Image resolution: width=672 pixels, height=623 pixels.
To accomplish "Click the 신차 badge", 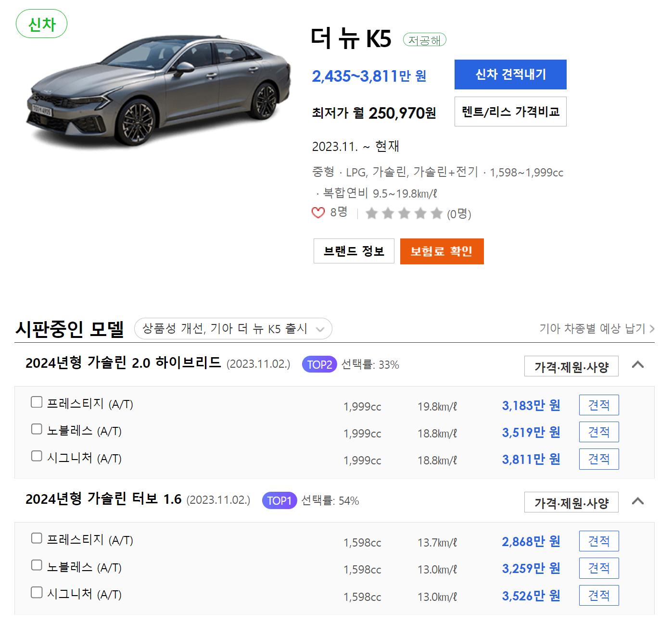I will [x=41, y=24].
